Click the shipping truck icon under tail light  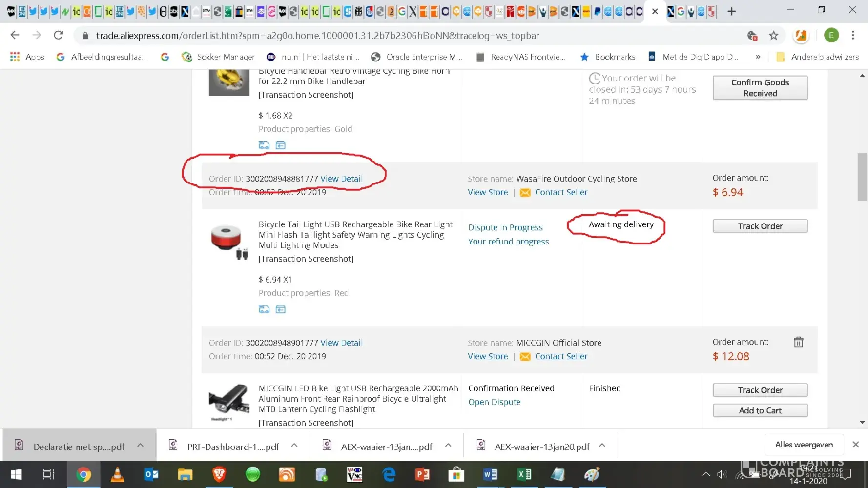point(264,309)
